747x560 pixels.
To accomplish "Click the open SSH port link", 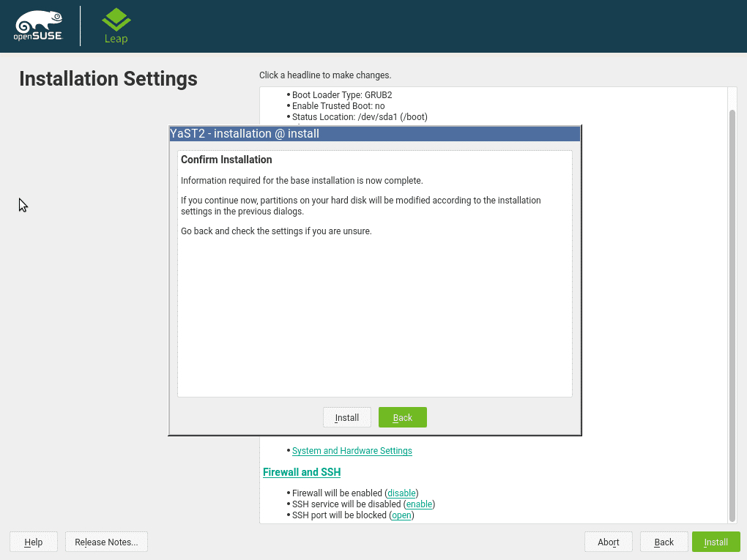I will click(401, 515).
